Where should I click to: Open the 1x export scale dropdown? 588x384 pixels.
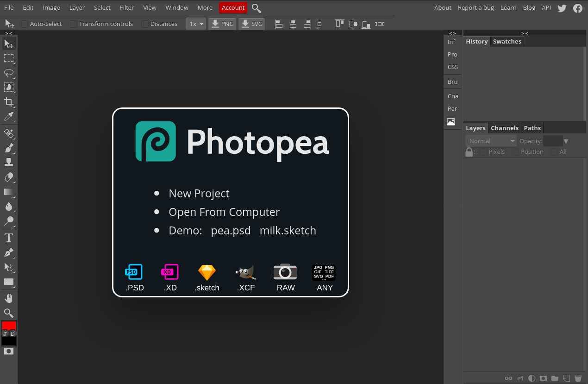(196, 24)
